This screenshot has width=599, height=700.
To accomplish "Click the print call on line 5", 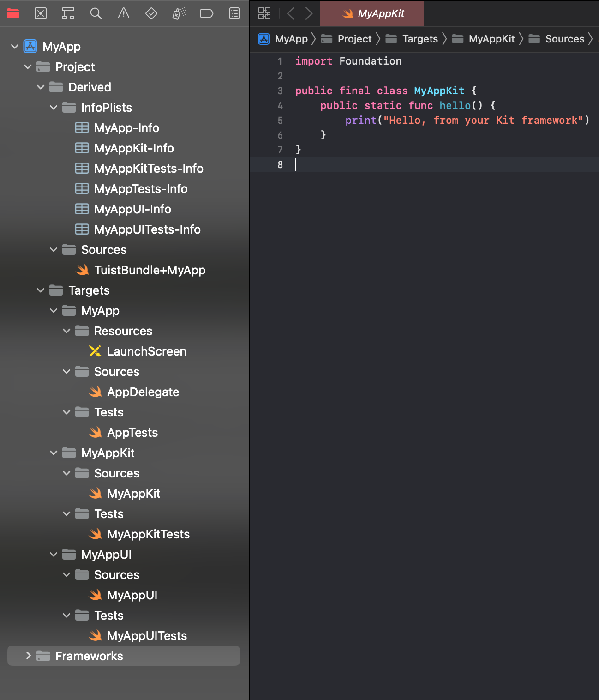I will pos(361,121).
